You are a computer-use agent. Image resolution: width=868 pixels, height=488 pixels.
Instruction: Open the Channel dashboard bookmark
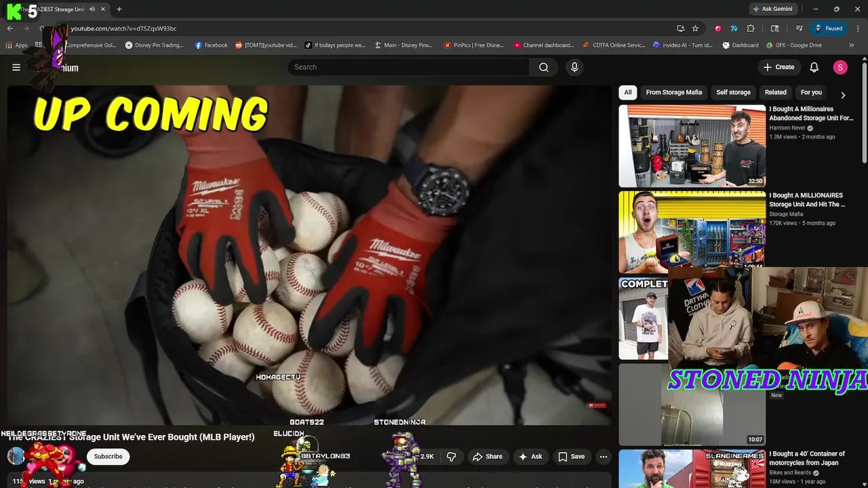coord(544,45)
